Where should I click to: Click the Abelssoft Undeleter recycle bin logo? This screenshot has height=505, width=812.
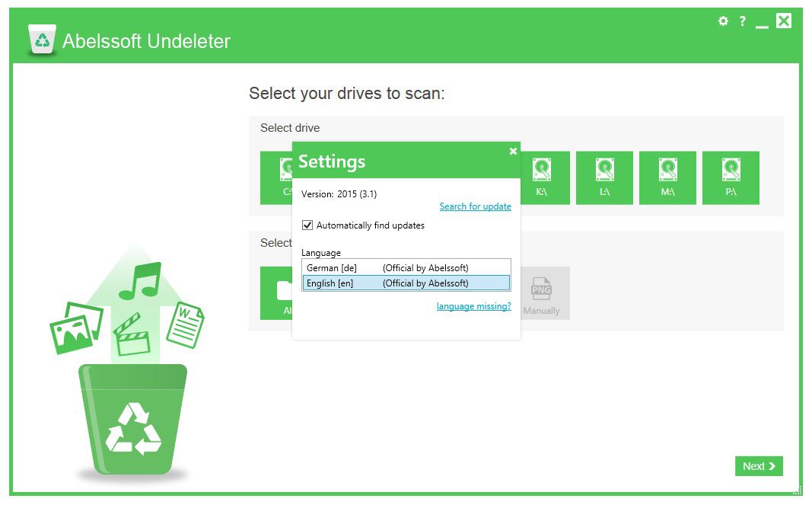tap(43, 40)
